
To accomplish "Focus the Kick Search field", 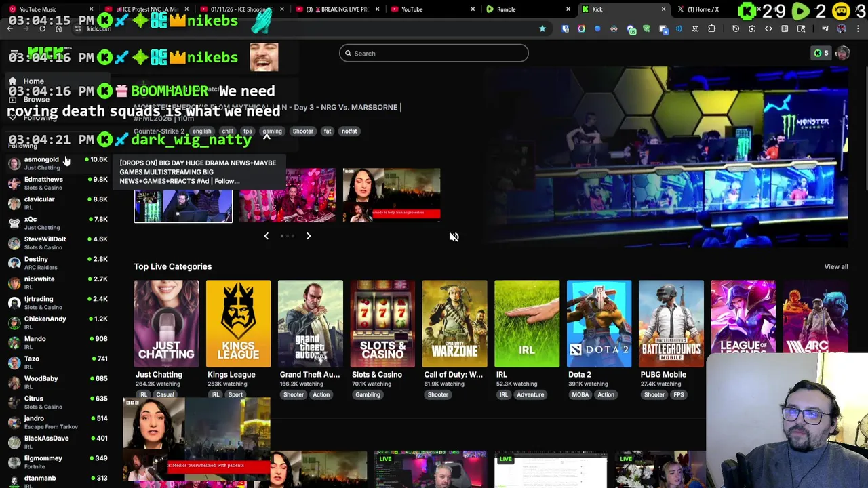I will click(x=434, y=54).
